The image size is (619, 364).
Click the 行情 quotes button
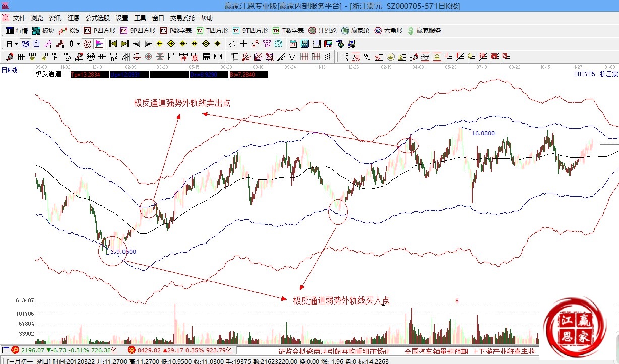click(17, 31)
